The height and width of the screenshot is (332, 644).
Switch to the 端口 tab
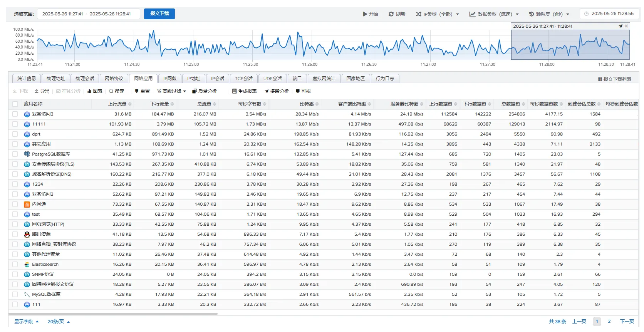(x=297, y=79)
